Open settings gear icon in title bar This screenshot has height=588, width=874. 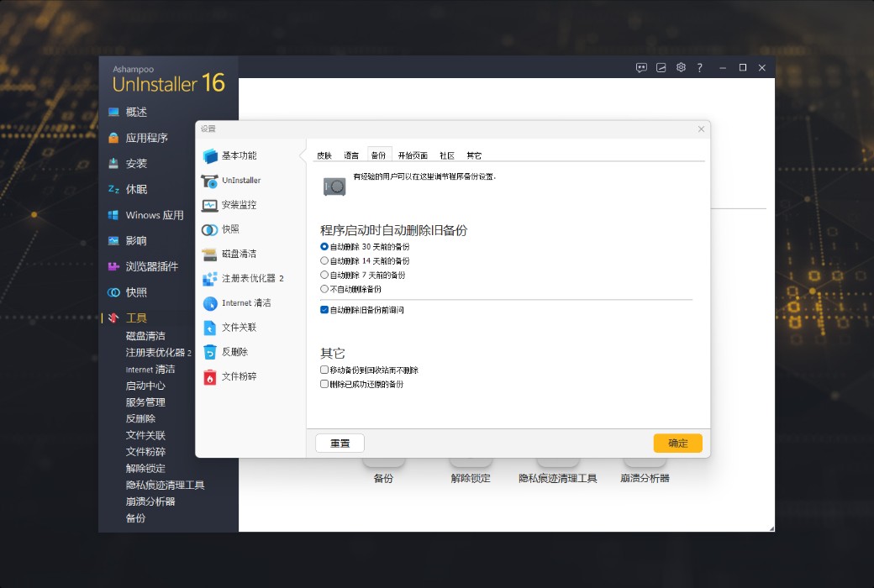(x=681, y=67)
